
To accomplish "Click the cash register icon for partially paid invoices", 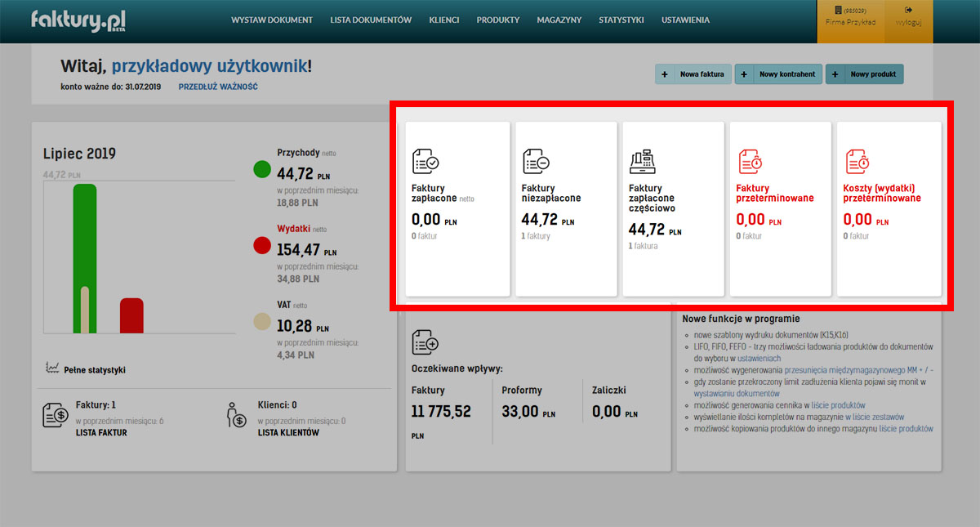I will 643,163.
